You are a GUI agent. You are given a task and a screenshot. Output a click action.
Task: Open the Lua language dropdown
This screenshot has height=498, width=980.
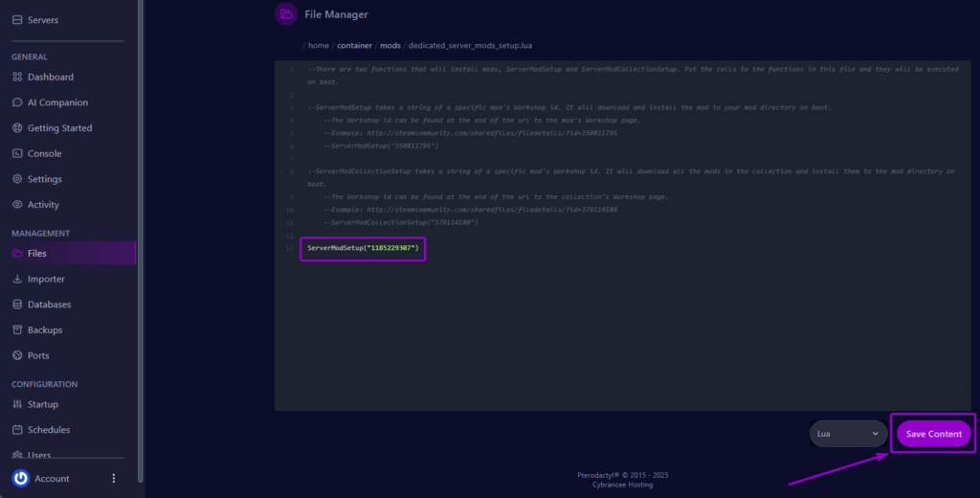(848, 434)
